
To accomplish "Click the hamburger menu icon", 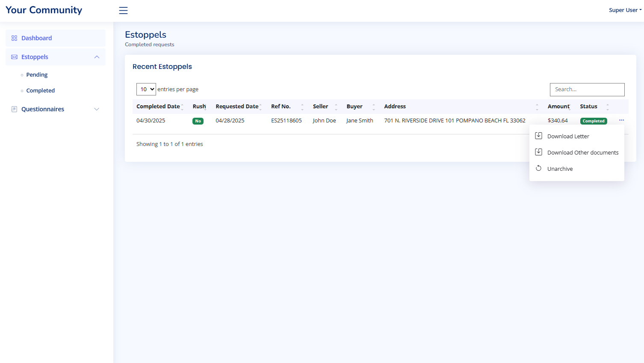I will pyautogui.click(x=123, y=11).
